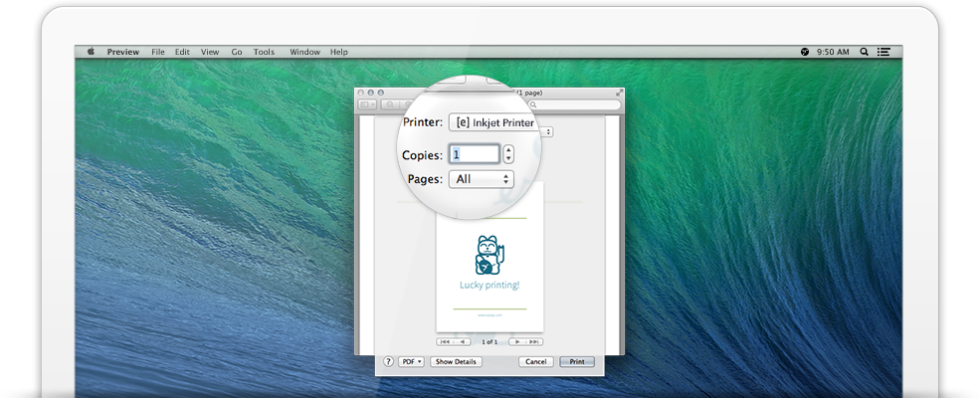Click the zoom out magnifier in Preview toolbar
980x398 pixels.
[x=389, y=104]
